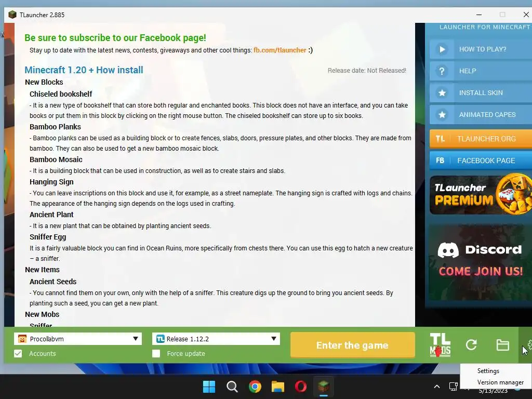Image resolution: width=532 pixels, height=399 pixels.
Task: Open the TL Mods icon
Action: tap(440, 345)
